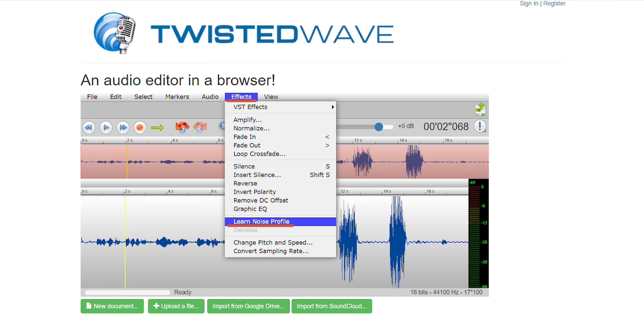
Task: Click the volume slider knob
Action: (378, 127)
